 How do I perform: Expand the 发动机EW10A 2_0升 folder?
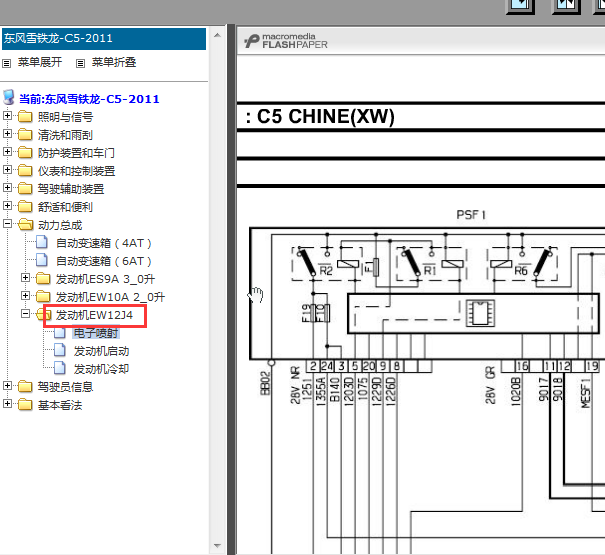(25, 296)
